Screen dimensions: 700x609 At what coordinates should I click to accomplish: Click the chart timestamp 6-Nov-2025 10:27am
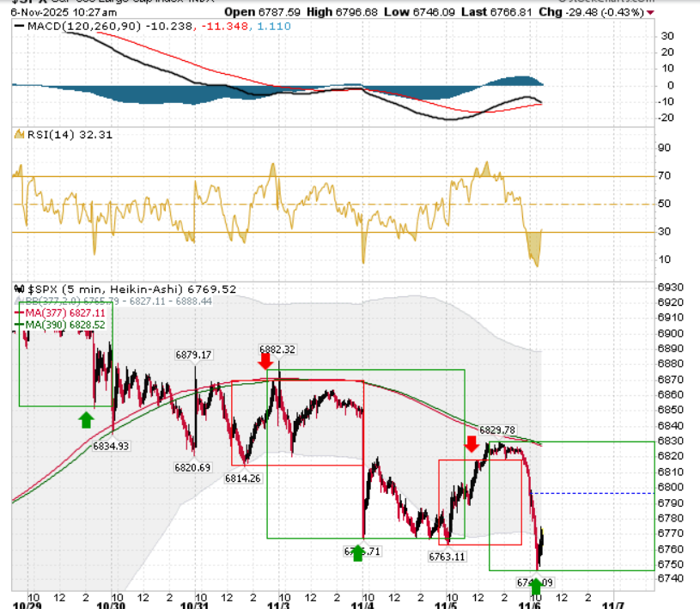click(x=64, y=13)
